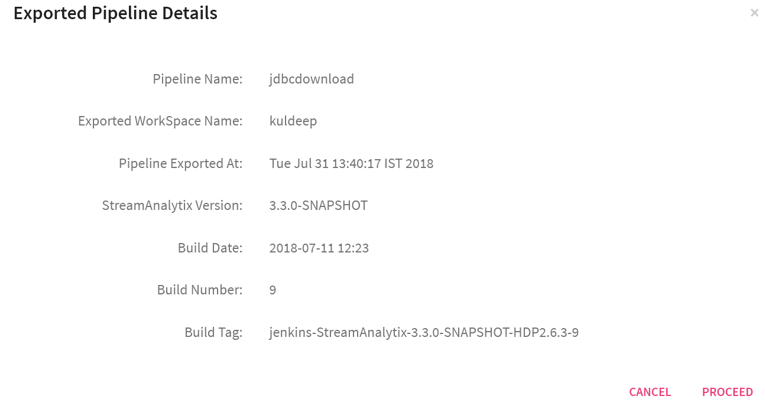Viewport: 765px width, 402px height.
Task: Click the build number value 9
Action: 273,290
